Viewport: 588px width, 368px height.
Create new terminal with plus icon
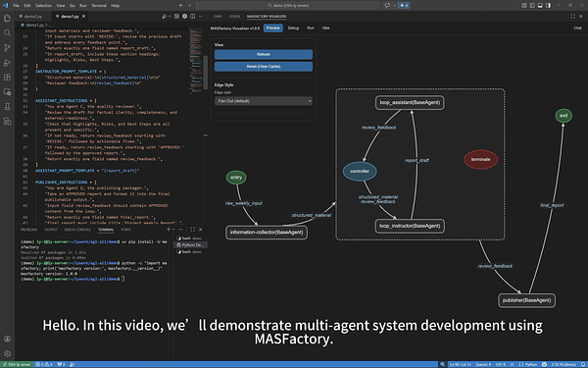pyautogui.click(x=169, y=229)
